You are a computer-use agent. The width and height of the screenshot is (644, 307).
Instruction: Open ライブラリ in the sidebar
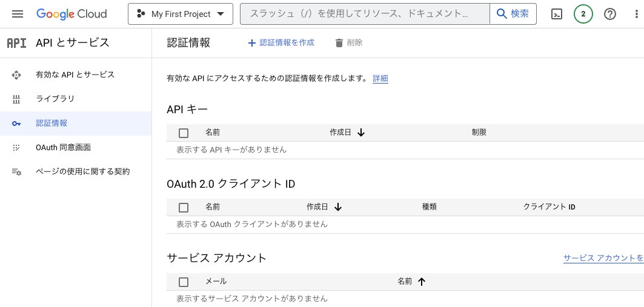pyautogui.click(x=76, y=99)
